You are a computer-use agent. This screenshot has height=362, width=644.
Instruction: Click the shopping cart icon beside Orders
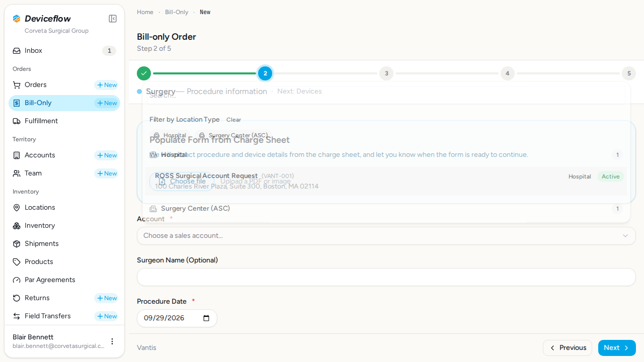pos(17,85)
